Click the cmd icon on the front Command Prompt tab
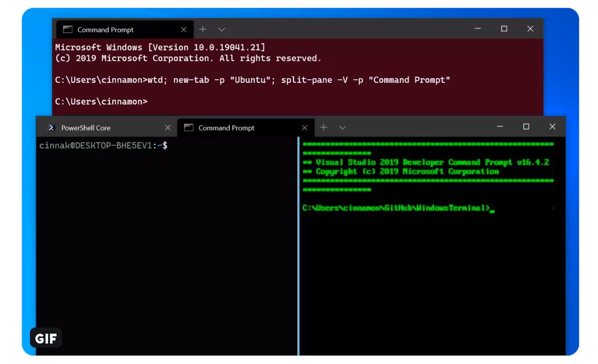Viewport: 598px width, 364px height. pyautogui.click(x=189, y=128)
